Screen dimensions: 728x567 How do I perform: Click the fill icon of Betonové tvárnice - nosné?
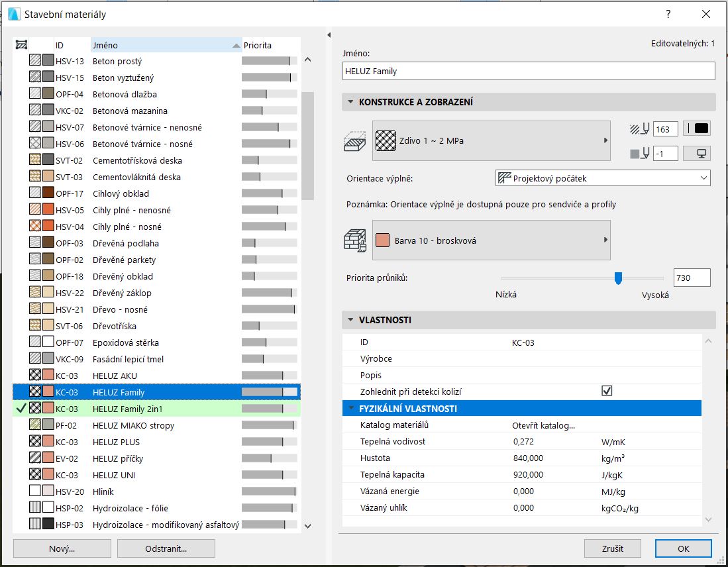coord(35,144)
